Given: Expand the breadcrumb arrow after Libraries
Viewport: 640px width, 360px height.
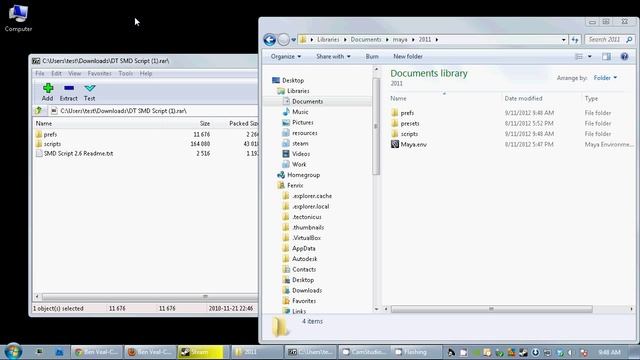Looking at the screenshot, I should pyautogui.click(x=345, y=40).
